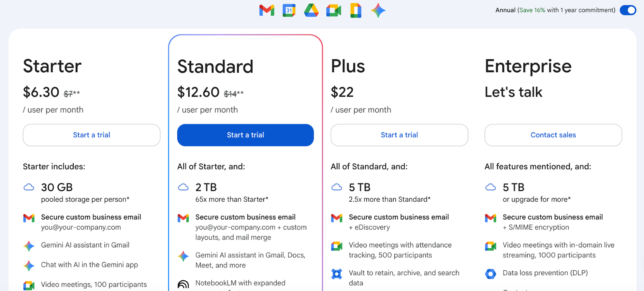Screen dimensions: 644x291
Task: Click the cloud storage icon under Standard
Action: click(183, 186)
